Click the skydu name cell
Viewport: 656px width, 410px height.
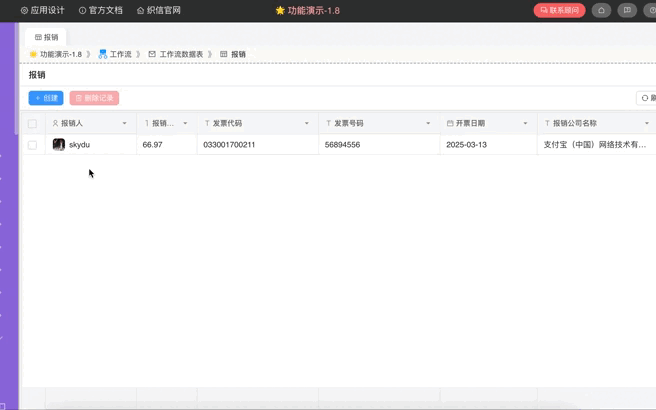[x=91, y=145]
